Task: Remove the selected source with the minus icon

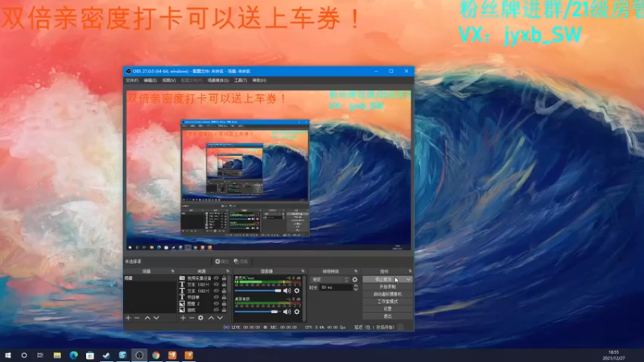Action: point(192,318)
